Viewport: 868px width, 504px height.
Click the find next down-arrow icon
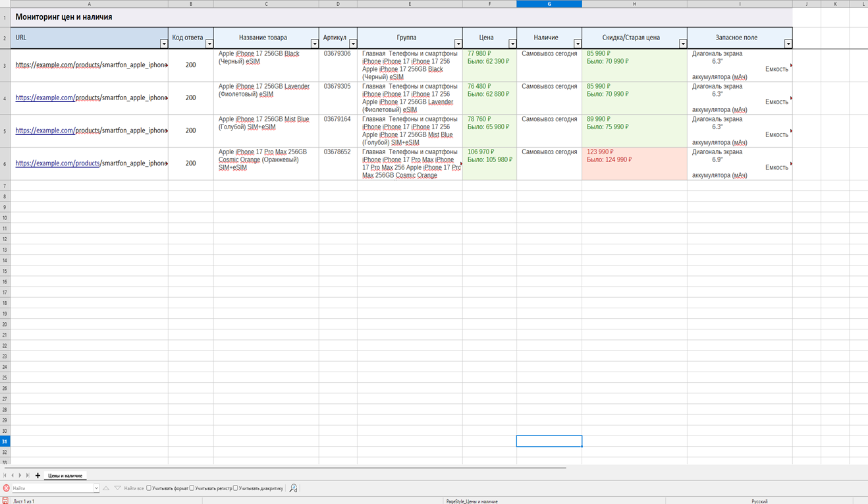117,488
